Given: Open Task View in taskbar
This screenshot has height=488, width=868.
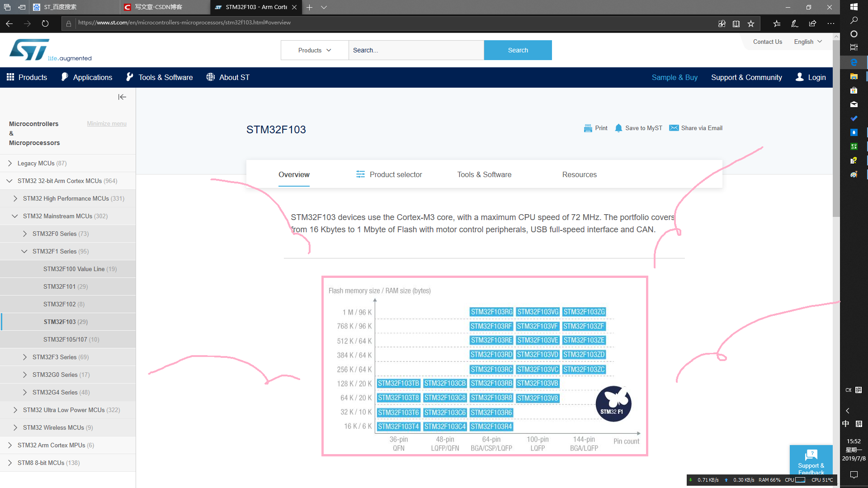Looking at the screenshot, I should coord(854,47).
